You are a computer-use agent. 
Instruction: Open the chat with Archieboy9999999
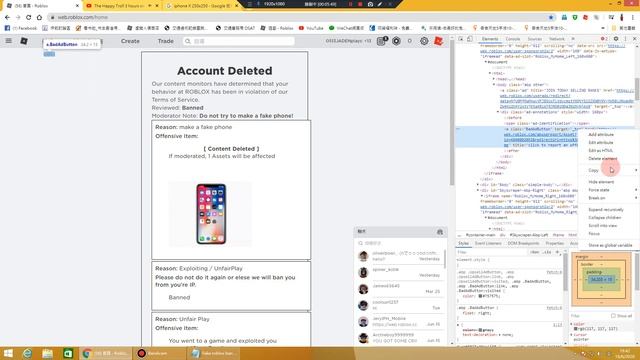pos(400,338)
